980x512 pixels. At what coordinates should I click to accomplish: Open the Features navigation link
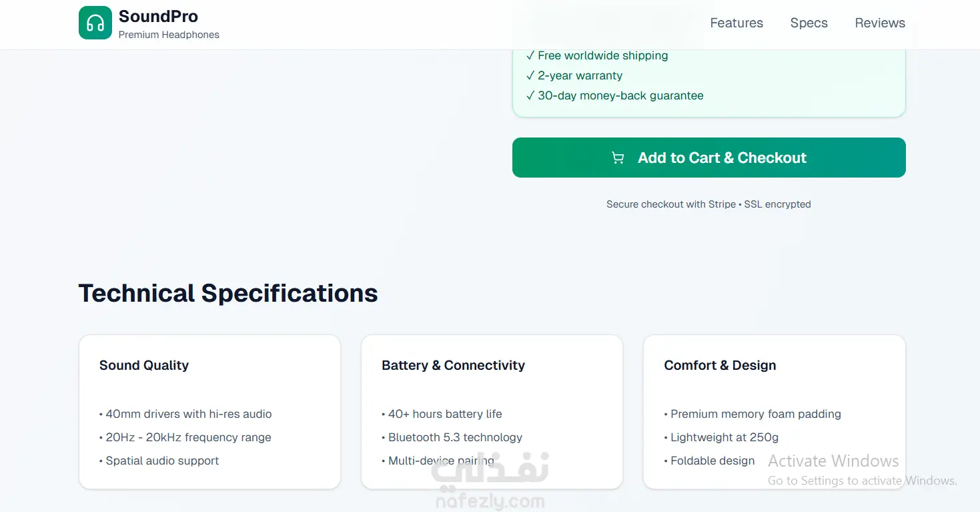click(x=737, y=23)
